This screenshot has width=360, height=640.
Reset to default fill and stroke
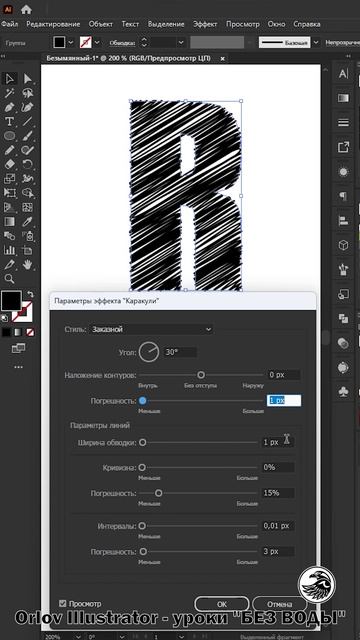point(4,318)
